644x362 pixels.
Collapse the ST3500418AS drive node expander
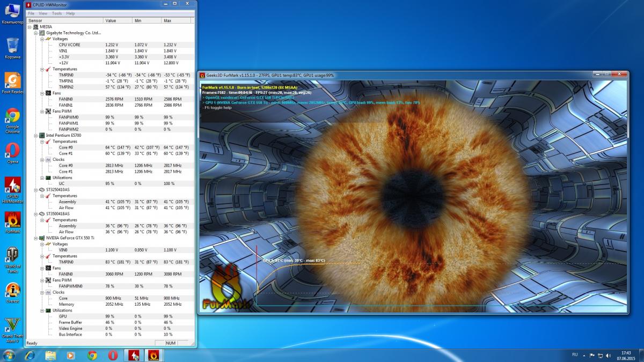[35, 213]
